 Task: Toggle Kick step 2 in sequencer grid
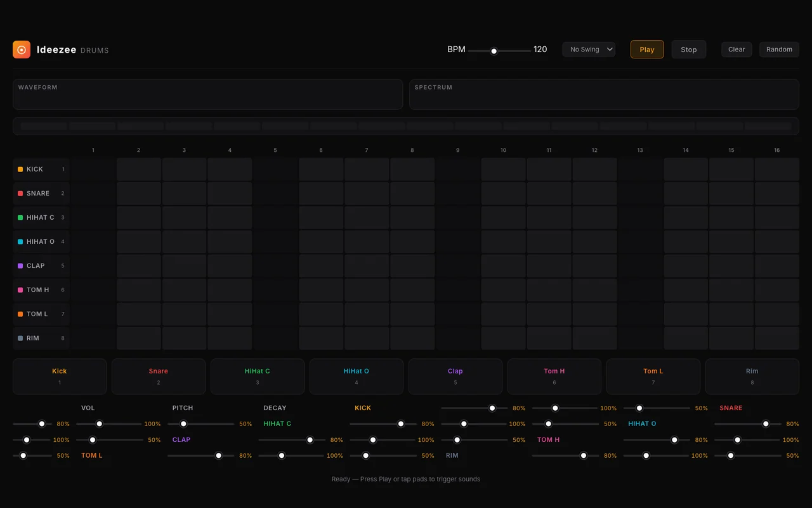[139, 170]
